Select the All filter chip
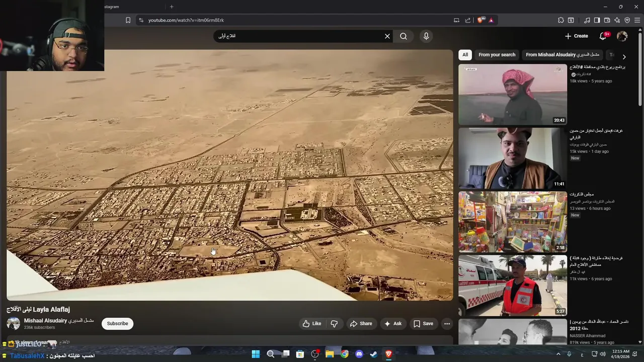The width and height of the screenshot is (644, 362). [x=465, y=55]
